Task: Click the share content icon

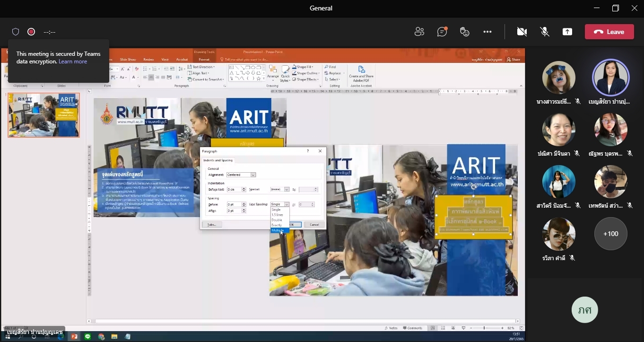Action: [x=567, y=32]
